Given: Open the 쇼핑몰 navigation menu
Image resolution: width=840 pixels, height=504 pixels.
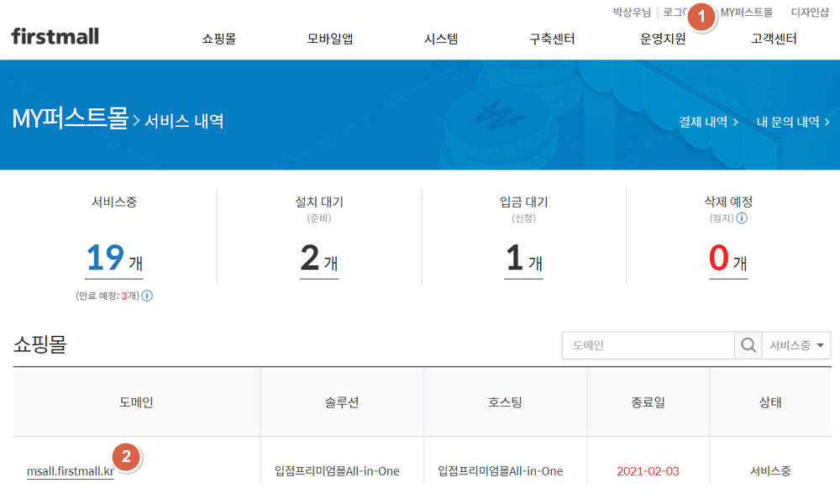Looking at the screenshot, I should click(x=219, y=39).
